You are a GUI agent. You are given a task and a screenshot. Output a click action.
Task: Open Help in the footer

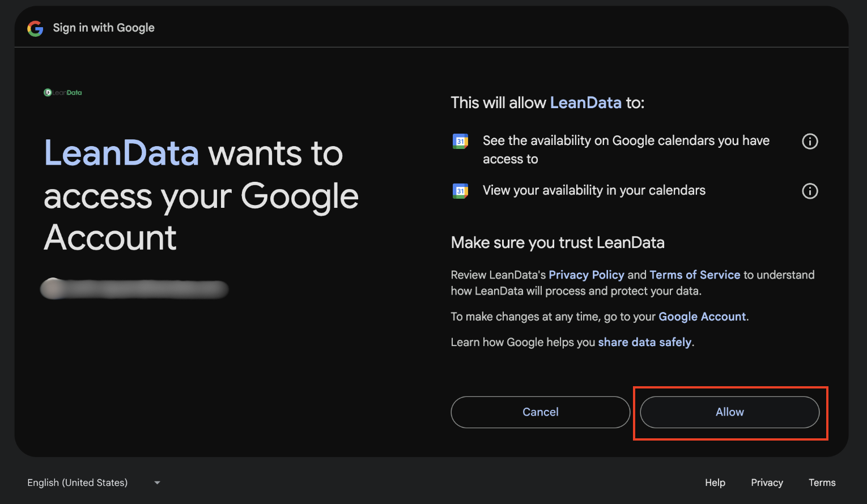(715, 482)
